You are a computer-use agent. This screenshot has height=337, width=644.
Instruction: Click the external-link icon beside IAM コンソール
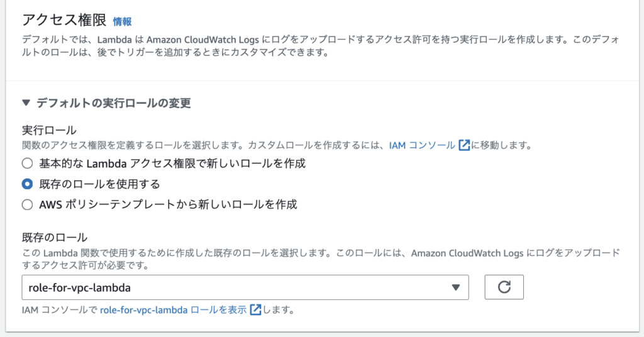[x=464, y=145]
